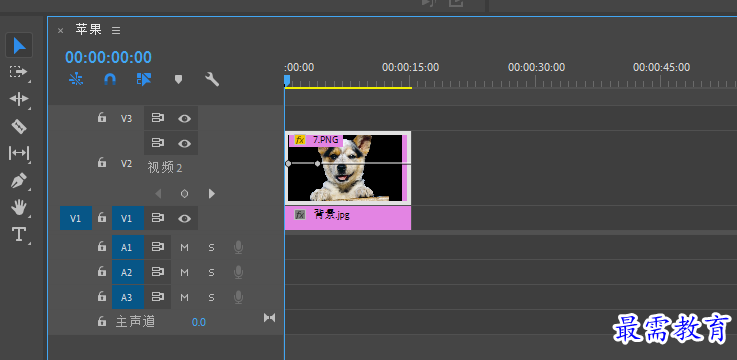Mute track A2

184,272
